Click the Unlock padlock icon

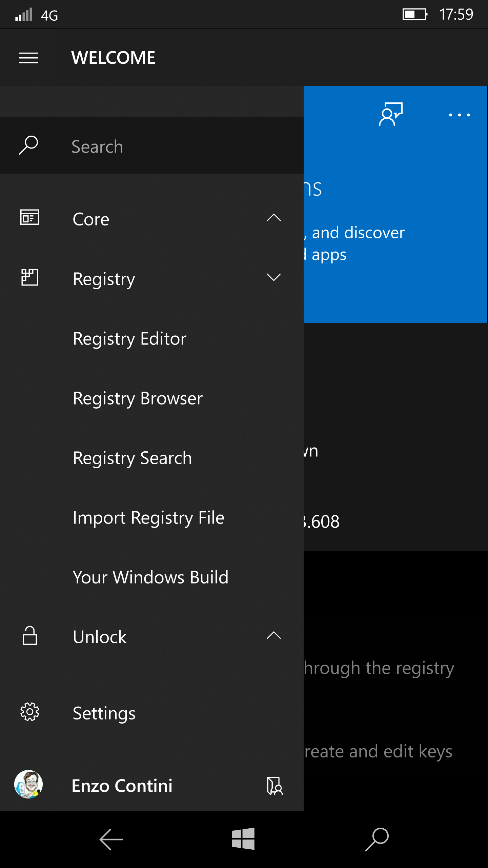point(30,636)
